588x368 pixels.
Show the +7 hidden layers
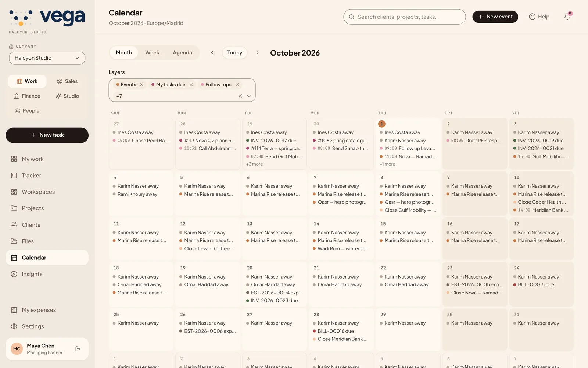click(x=119, y=96)
